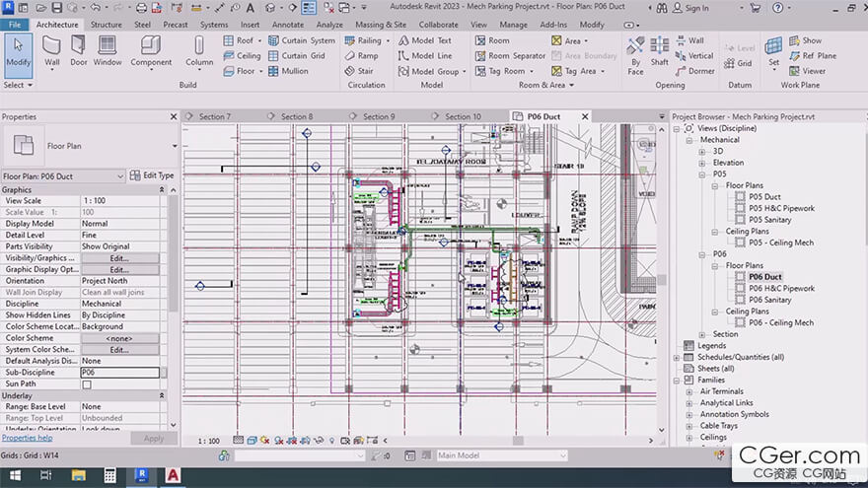Select the Ceiling tool
The image size is (868, 488).
pyautogui.click(x=242, y=56)
